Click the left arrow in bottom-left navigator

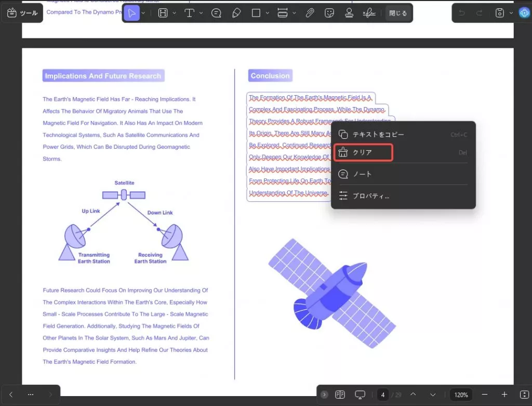click(x=11, y=395)
